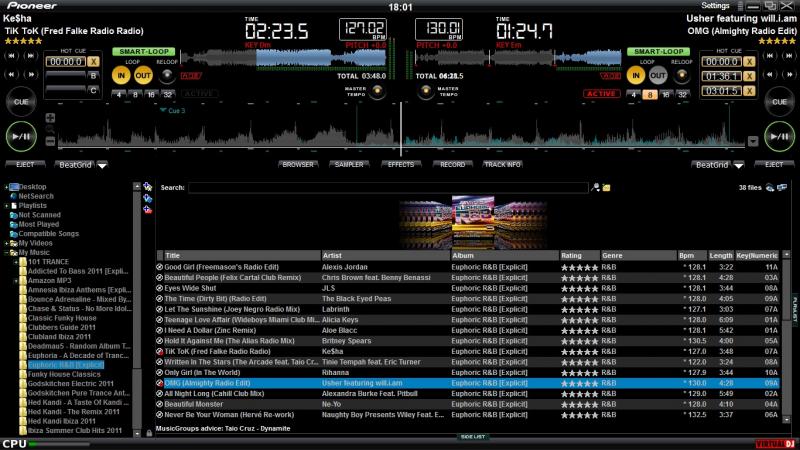The width and height of the screenshot is (800, 450).
Task: Toggle play/pause on the left deck
Action: 21,136
